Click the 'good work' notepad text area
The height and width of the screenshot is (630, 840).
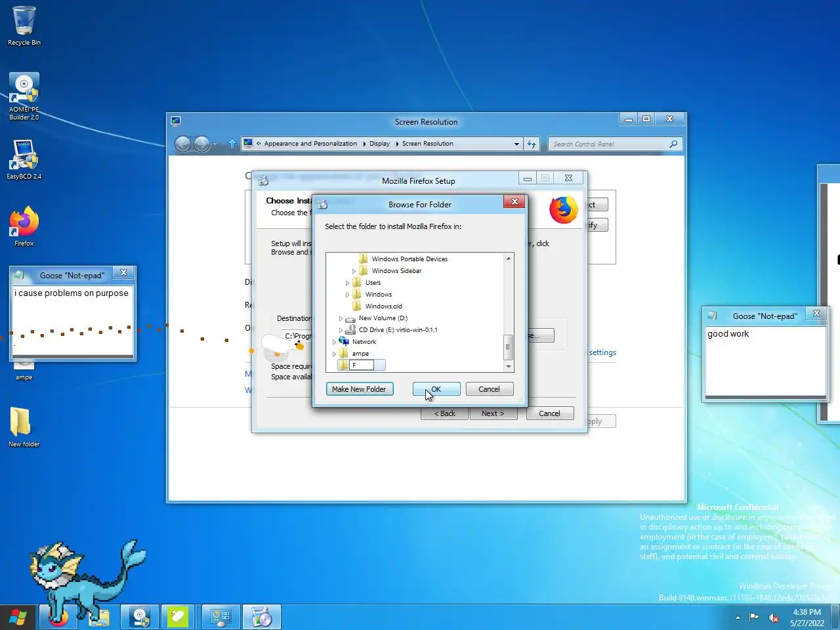click(x=765, y=360)
